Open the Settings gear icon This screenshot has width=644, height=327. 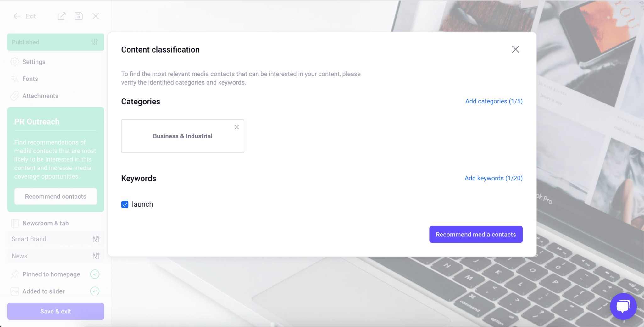14,62
